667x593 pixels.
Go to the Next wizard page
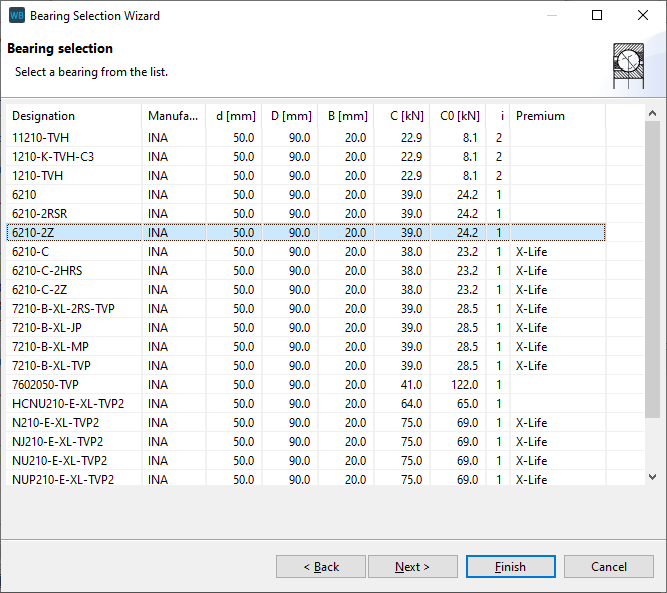(412, 567)
